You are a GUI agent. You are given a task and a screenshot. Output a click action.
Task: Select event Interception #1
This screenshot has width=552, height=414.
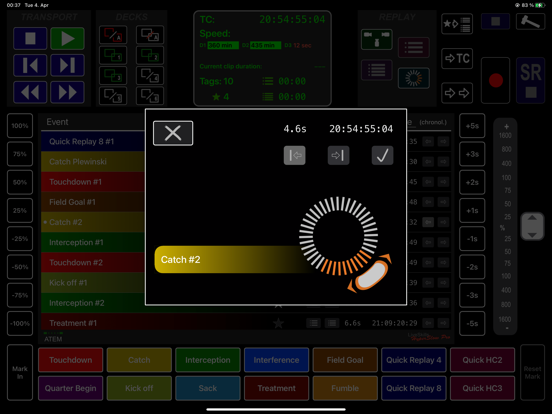point(93,243)
